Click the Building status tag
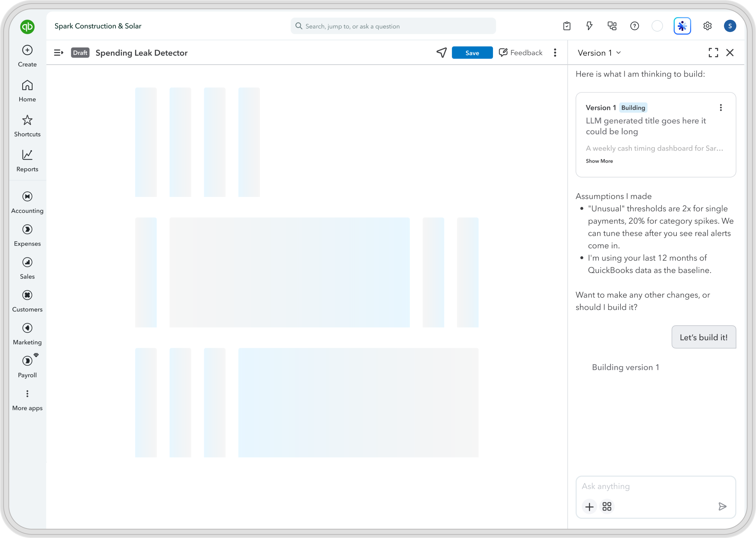 pyautogui.click(x=633, y=108)
